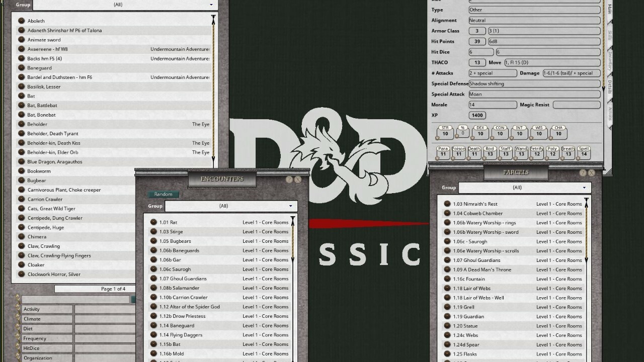This screenshot has height=362, width=644.
Task: Click the 1.25 Flasks parcel icon
Action: click(447, 354)
